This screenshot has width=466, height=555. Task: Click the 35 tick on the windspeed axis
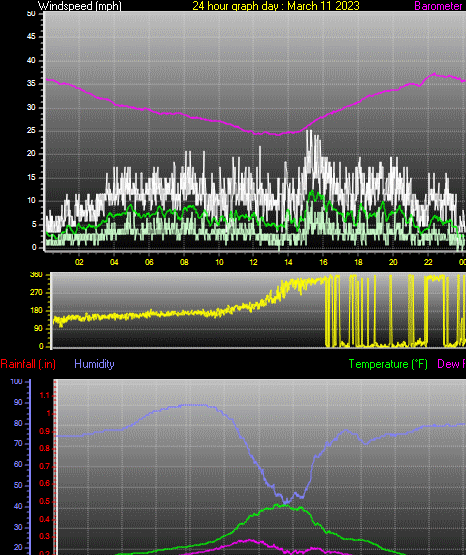tap(31, 84)
